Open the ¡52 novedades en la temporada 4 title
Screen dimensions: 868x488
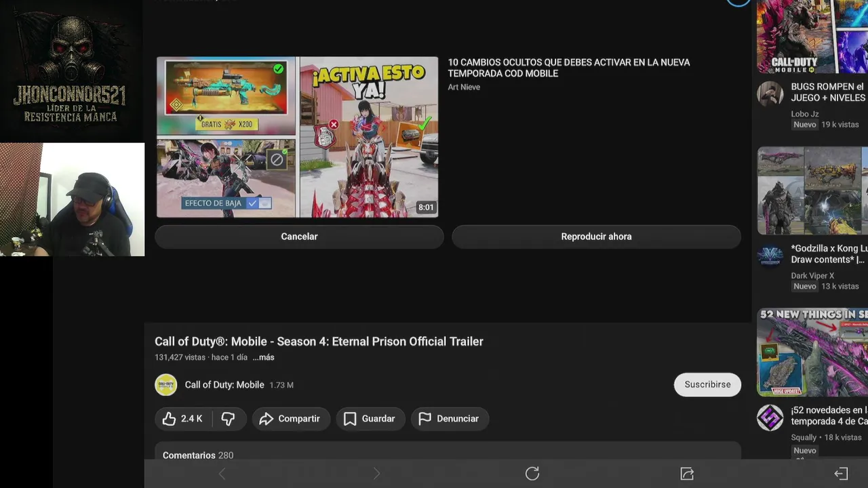829,415
